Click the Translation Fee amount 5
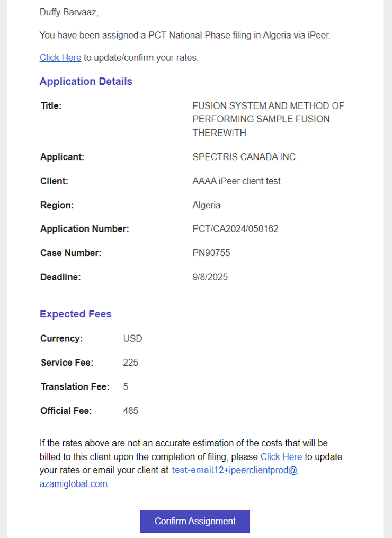Image resolution: width=392 pixels, height=538 pixels. [x=126, y=387]
